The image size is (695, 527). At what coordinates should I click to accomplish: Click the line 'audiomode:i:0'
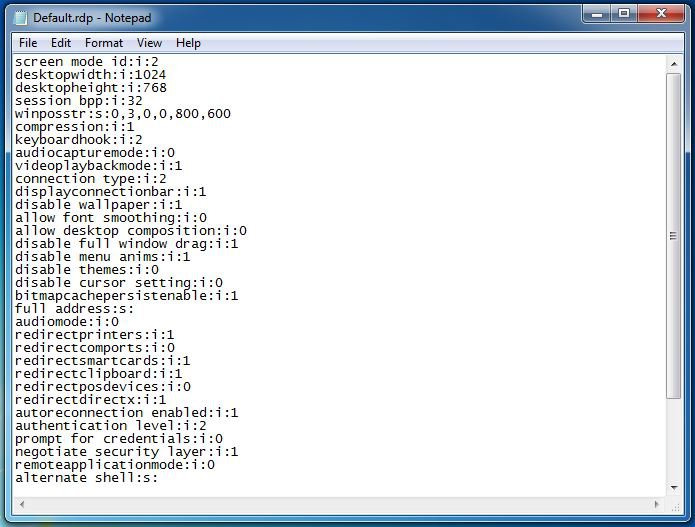66,322
